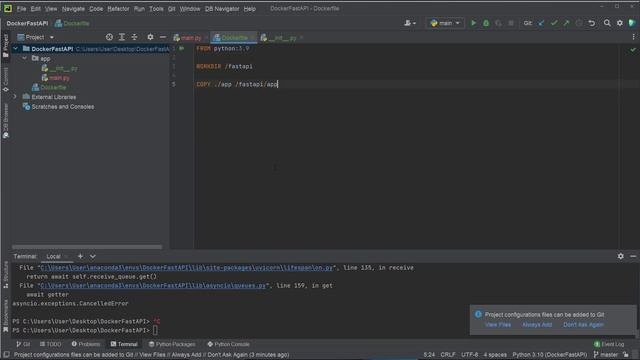Image resolution: width=640 pixels, height=360 pixels.
Task: Collapse the DockerFastAPI root folder
Action: click(16, 49)
